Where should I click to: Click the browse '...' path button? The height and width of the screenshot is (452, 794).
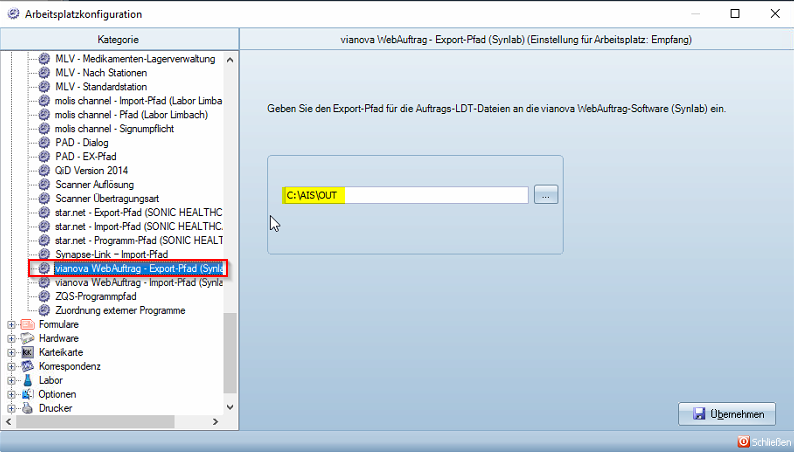tap(545, 196)
